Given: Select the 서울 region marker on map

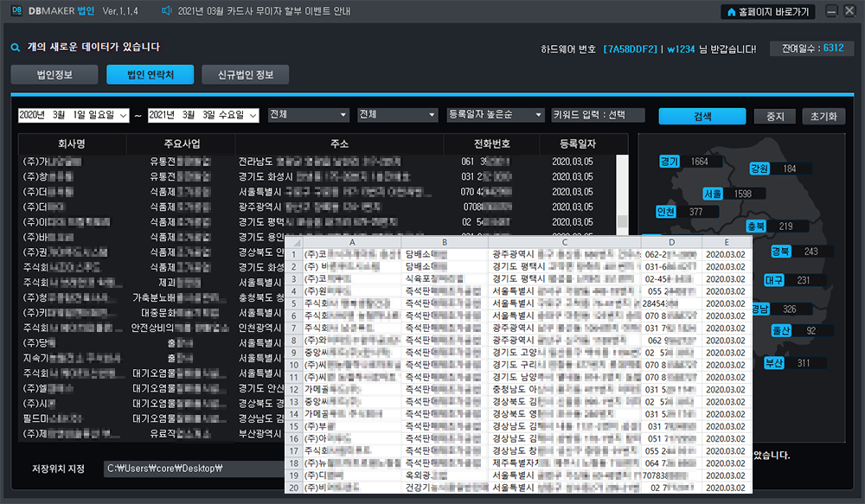Looking at the screenshot, I should point(713,195).
